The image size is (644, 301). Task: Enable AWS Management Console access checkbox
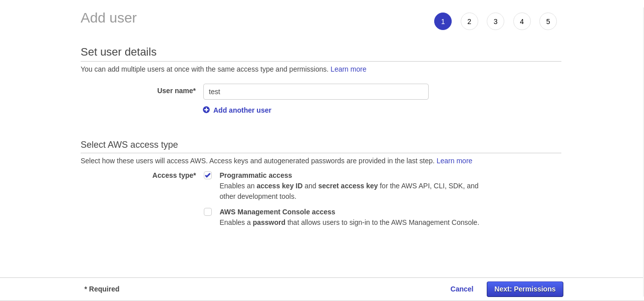(208, 212)
